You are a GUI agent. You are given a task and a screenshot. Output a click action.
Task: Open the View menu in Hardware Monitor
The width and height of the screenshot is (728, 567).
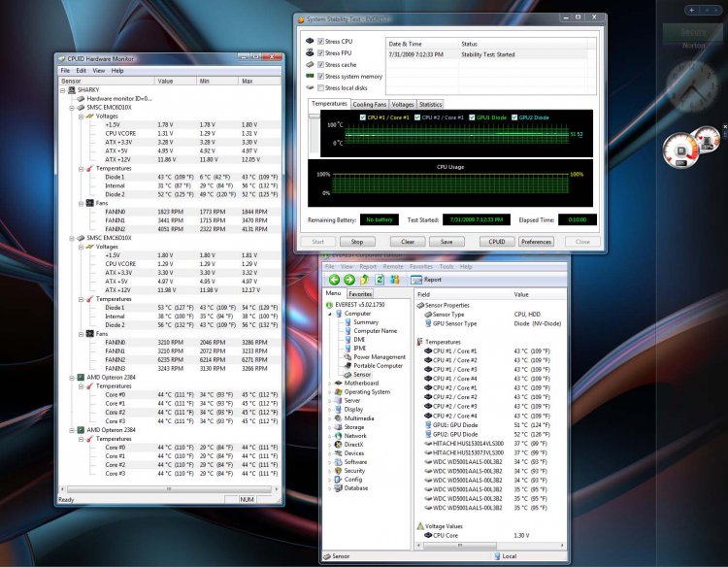click(98, 71)
